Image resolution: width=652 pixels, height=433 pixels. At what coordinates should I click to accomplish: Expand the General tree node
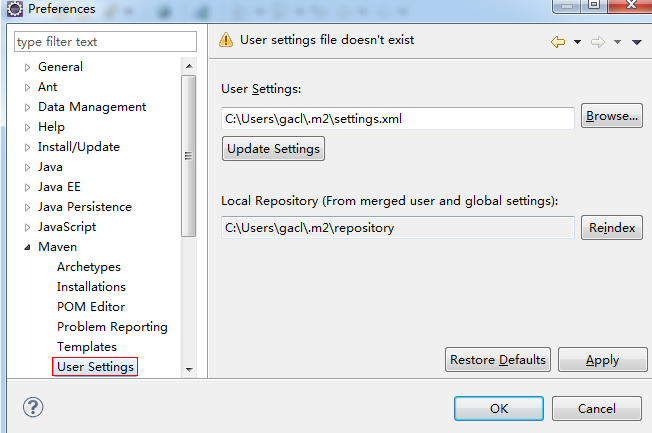click(27, 67)
